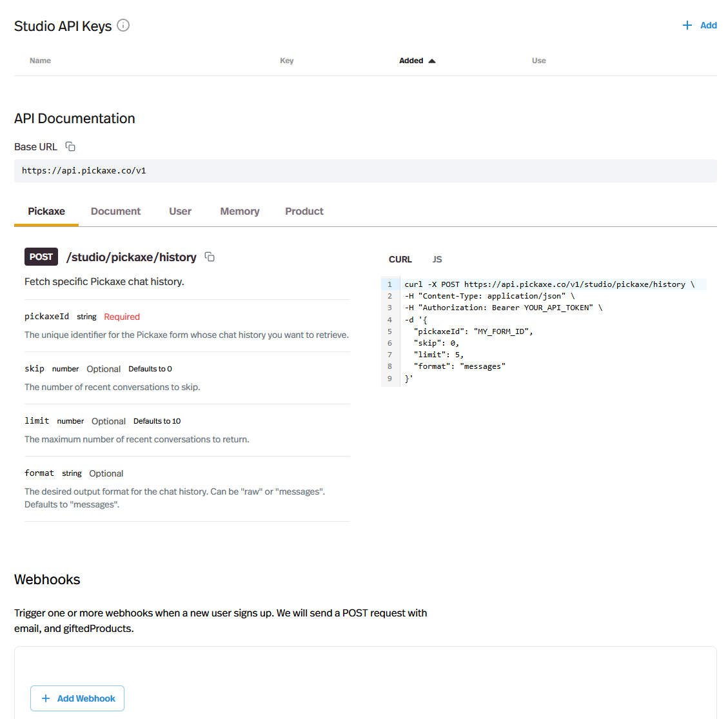The image size is (728, 719).
Task: Click the Use column header
Action: 538,61
